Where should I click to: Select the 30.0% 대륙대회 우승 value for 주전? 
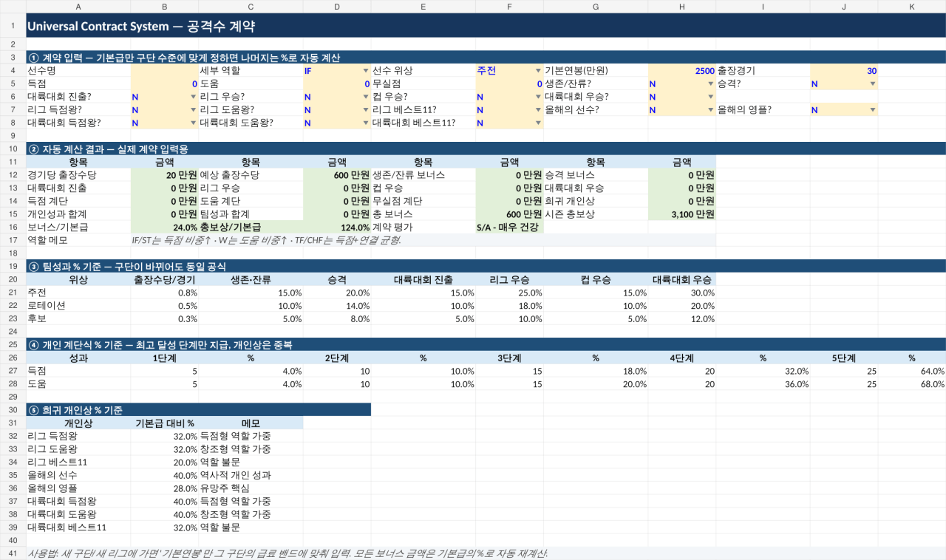click(x=681, y=293)
